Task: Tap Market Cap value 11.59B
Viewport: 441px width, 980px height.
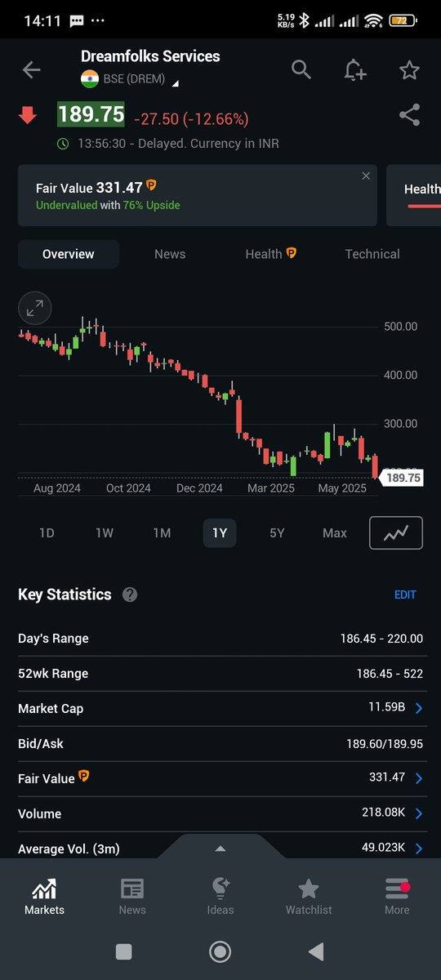Action: 386,707
